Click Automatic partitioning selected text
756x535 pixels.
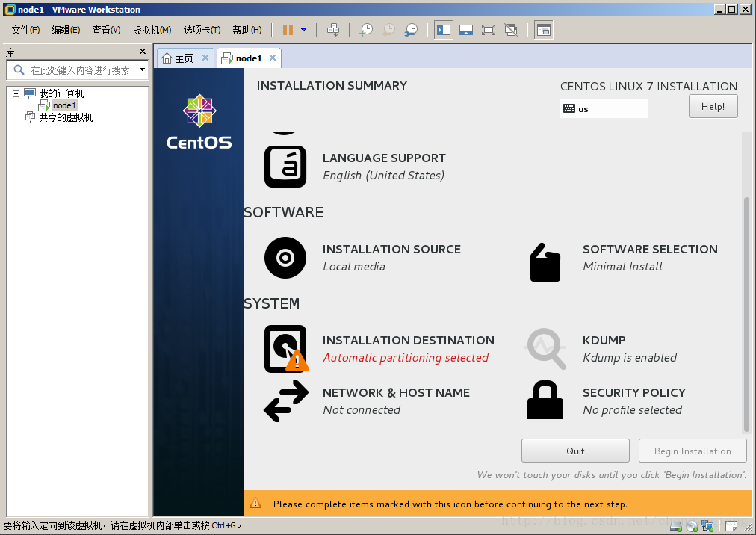pos(406,358)
